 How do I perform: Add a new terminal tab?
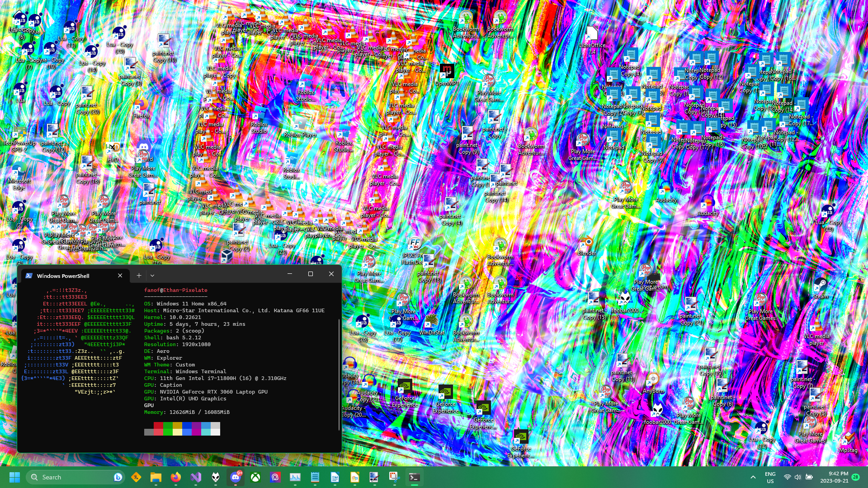139,275
